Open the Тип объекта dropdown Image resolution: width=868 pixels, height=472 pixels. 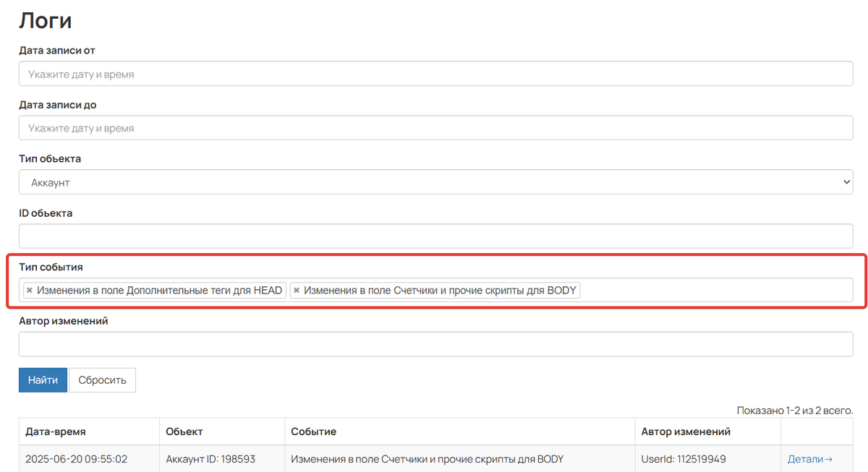(435, 183)
